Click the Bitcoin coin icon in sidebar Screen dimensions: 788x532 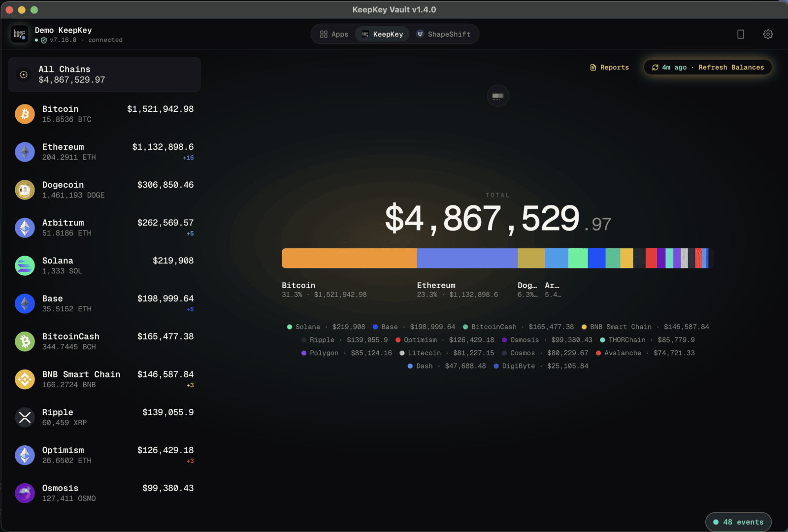pyautogui.click(x=25, y=114)
